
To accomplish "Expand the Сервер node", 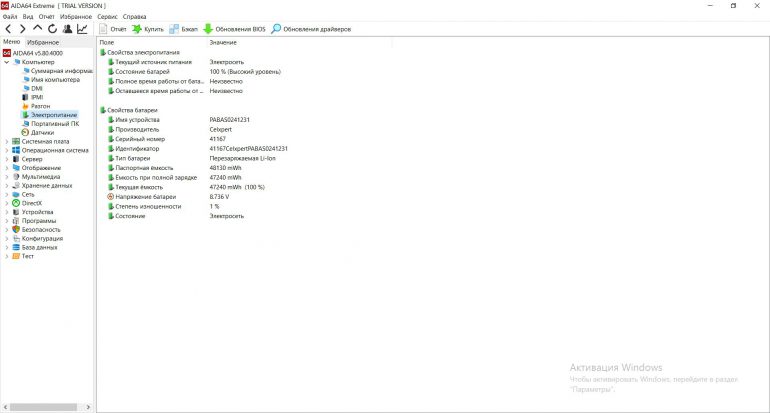I will (x=6, y=159).
